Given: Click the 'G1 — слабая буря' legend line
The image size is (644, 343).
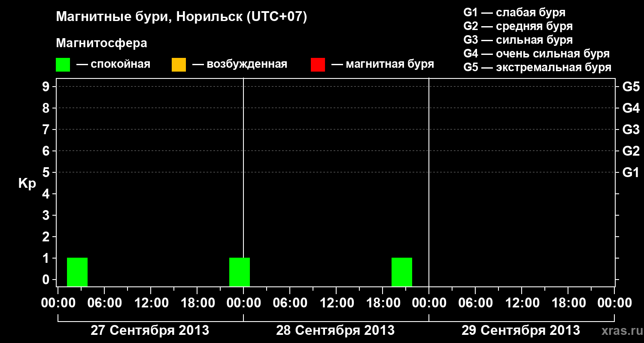Looking at the screenshot, I should tap(514, 12).
